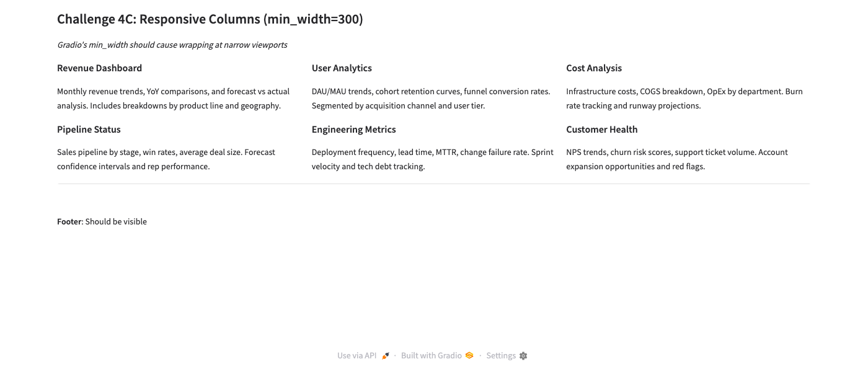Image resolution: width=868 pixels, height=372 pixels.
Task: Click the orange Gradio logo icon
Action: 469,356
